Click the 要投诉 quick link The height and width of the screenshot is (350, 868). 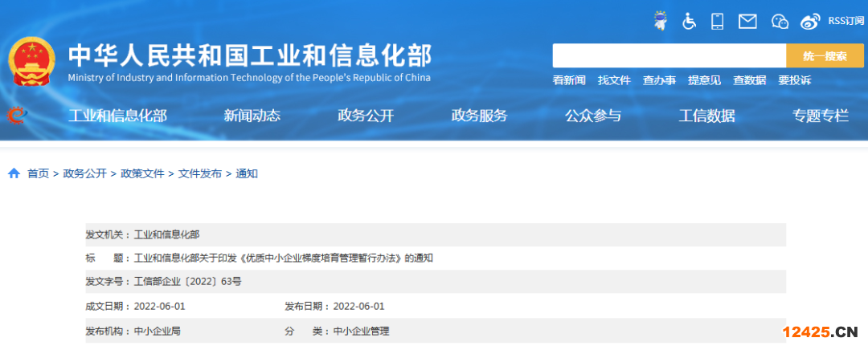[x=794, y=80]
